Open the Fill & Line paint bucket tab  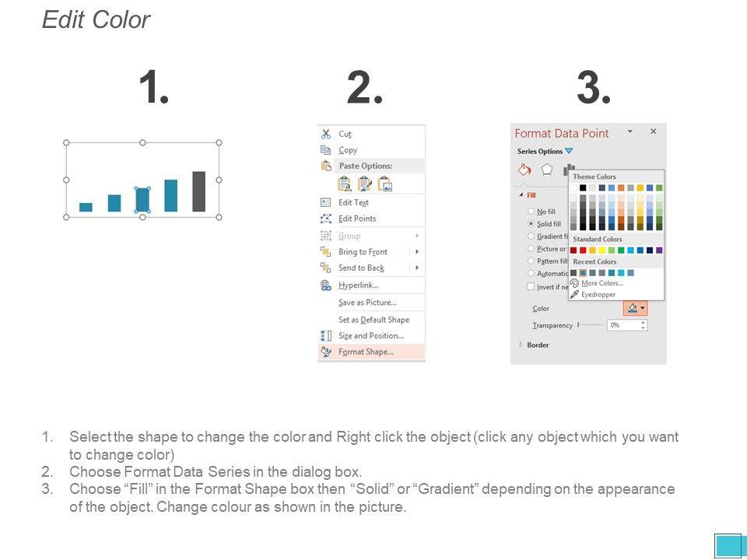(x=524, y=170)
